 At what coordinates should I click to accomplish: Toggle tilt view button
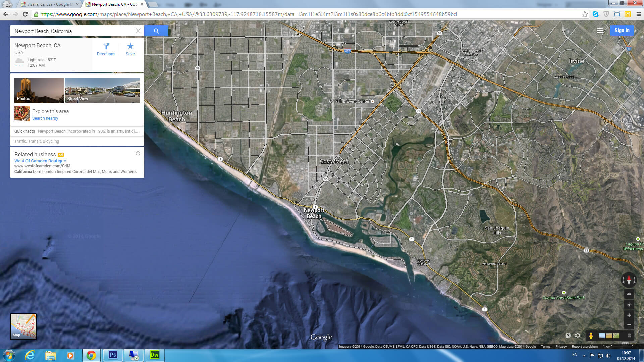coord(629,294)
